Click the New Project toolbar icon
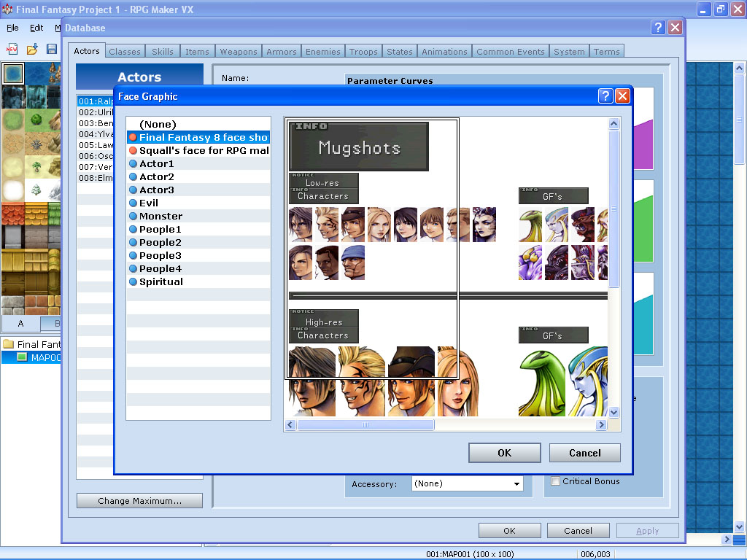The image size is (747, 560). 12,49
